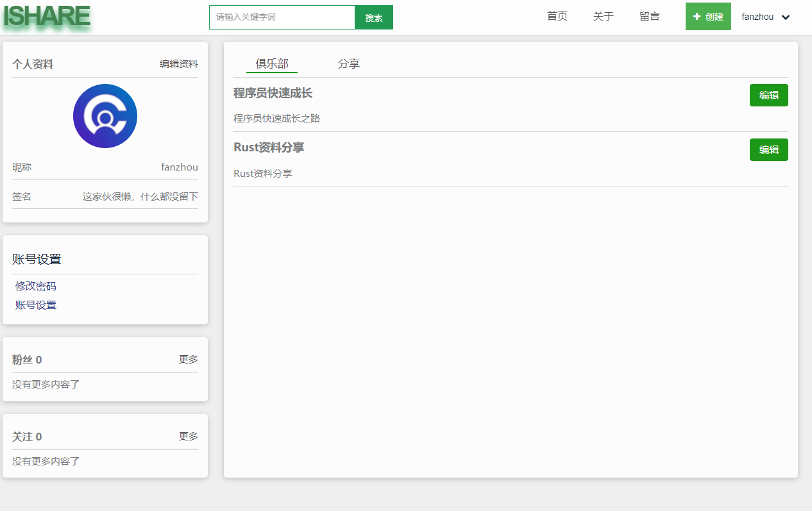
Task: Focus the keyword search input field
Action: pyautogui.click(x=282, y=17)
